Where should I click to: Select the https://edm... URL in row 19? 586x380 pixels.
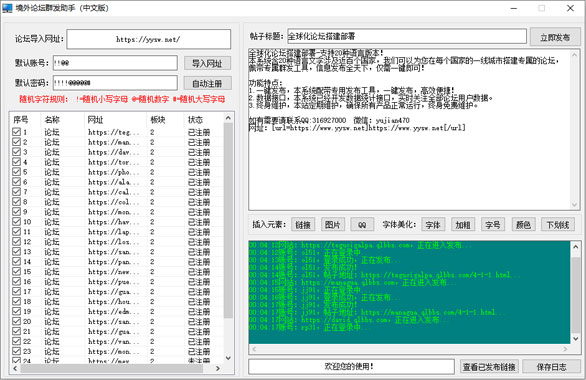click(114, 311)
